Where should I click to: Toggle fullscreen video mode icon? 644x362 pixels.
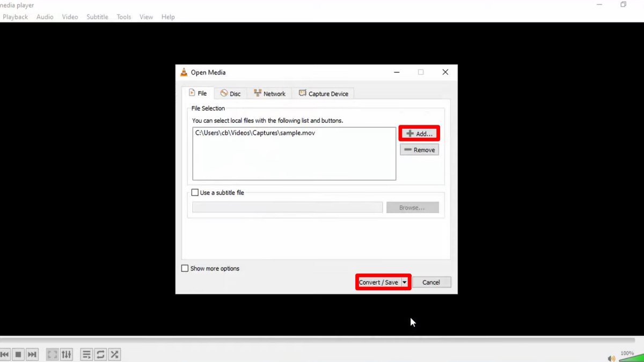point(52,354)
